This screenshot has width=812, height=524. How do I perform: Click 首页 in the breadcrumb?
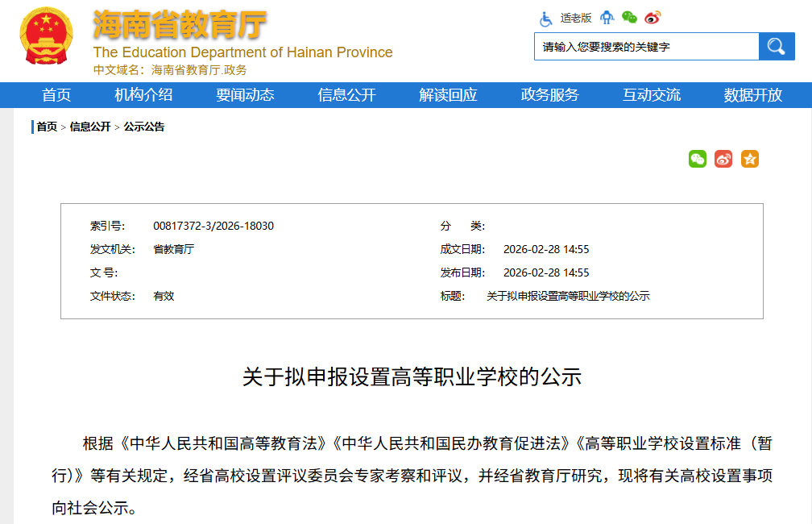tap(47, 127)
